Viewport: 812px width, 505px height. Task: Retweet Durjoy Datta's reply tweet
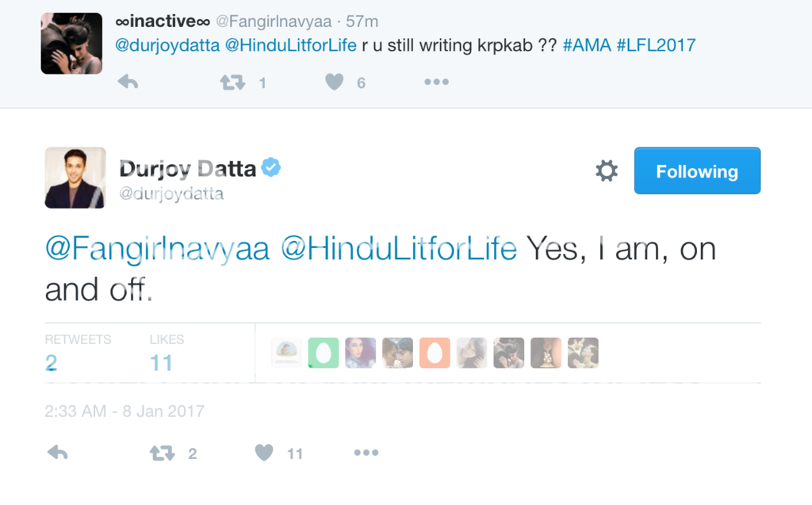162,453
